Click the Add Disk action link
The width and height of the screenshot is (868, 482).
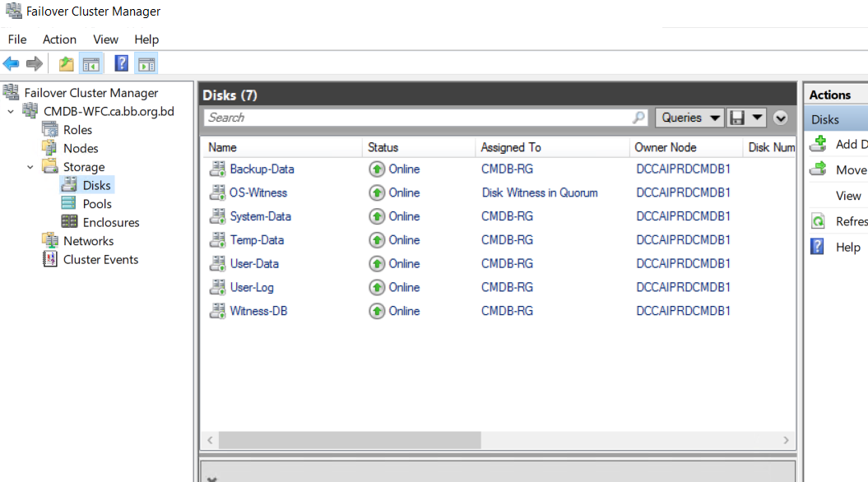[x=852, y=145]
